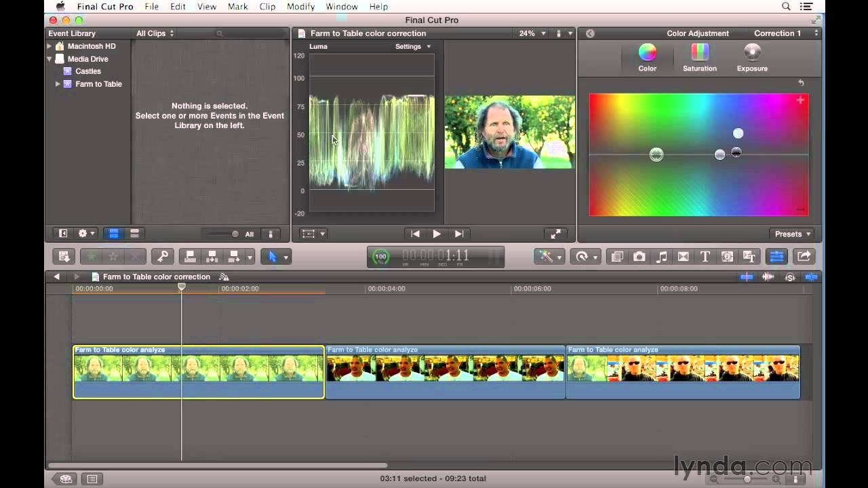Select the first Farm to Table timeline clip

point(199,372)
